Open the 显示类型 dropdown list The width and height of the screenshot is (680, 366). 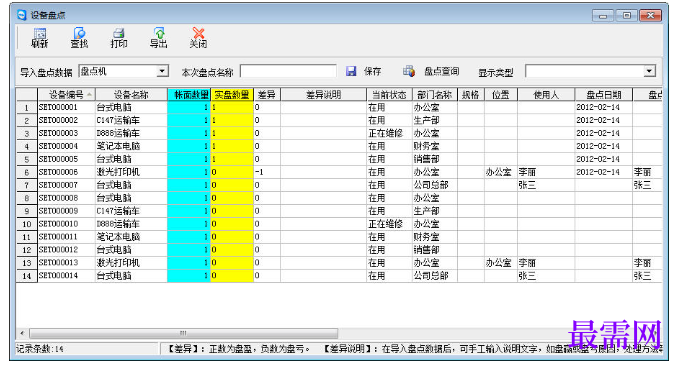(x=649, y=71)
